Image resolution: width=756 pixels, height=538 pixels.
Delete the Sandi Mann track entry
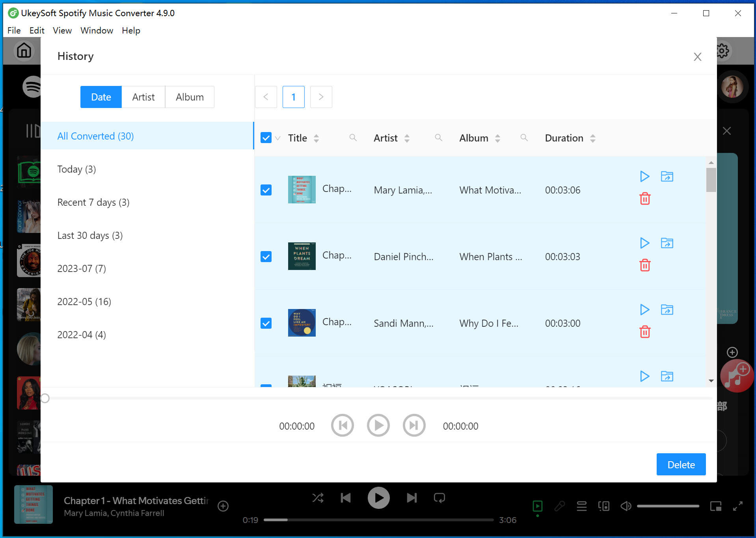[x=645, y=331]
